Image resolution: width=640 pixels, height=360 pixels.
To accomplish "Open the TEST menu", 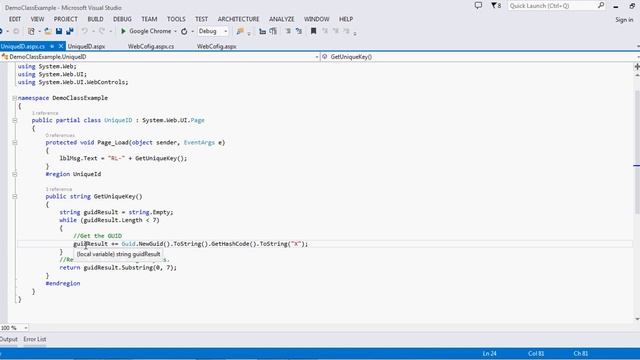I will (201, 19).
